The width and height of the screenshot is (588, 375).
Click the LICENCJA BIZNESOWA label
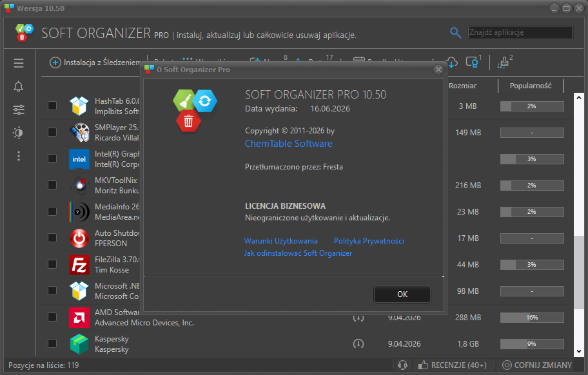click(285, 206)
